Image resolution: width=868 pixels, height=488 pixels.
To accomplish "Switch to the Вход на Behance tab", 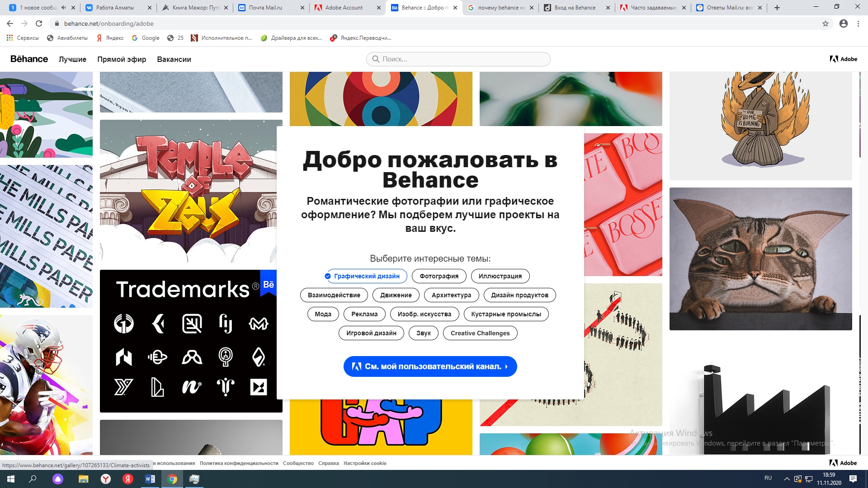I will [x=577, y=8].
